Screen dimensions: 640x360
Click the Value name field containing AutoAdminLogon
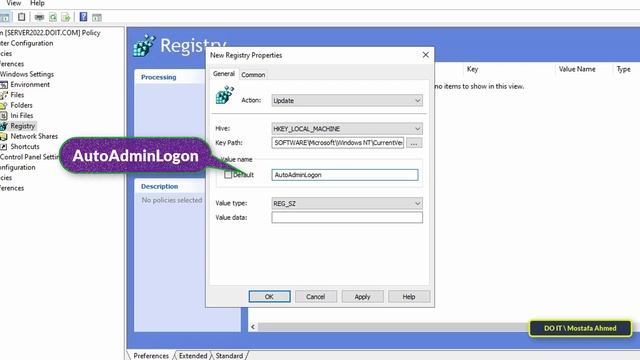pos(345,175)
